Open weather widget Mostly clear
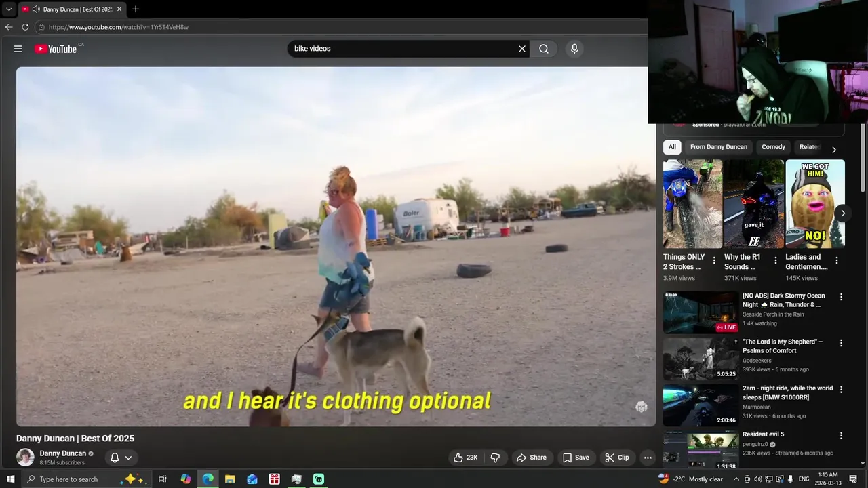This screenshot has width=868, height=488. tap(690, 479)
